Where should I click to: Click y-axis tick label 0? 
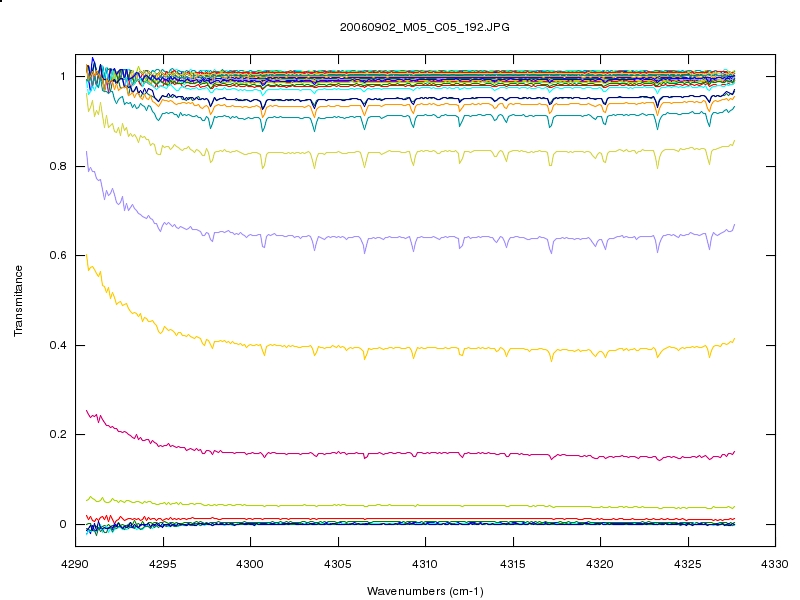tap(63, 524)
